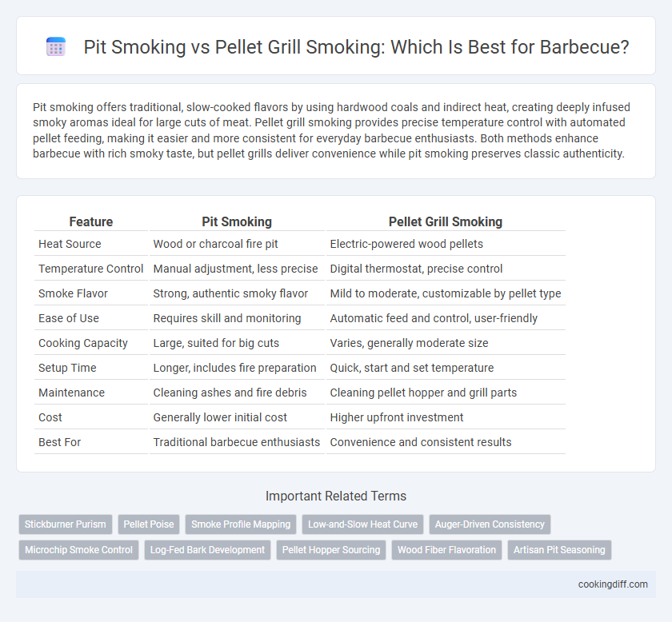
Task: Select 'Cleaning ashes and fire debris' cell
Action: point(237,393)
